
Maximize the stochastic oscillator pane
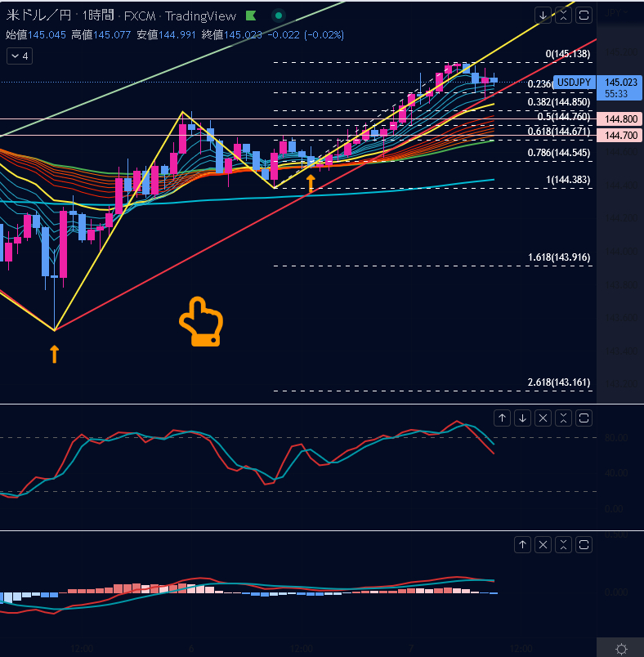click(x=584, y=418)
